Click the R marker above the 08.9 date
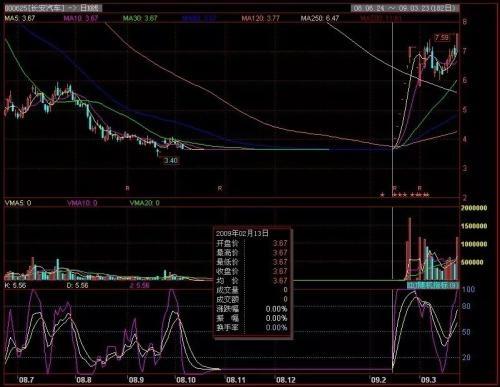 (x=127, y=188)
